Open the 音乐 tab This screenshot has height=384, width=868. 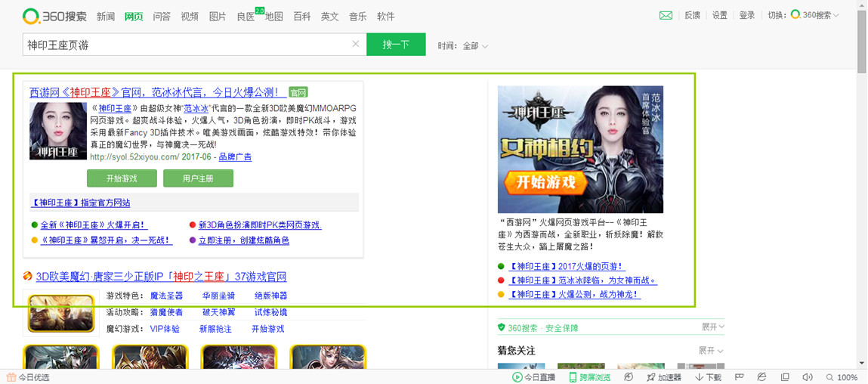(x=357, y=16)
